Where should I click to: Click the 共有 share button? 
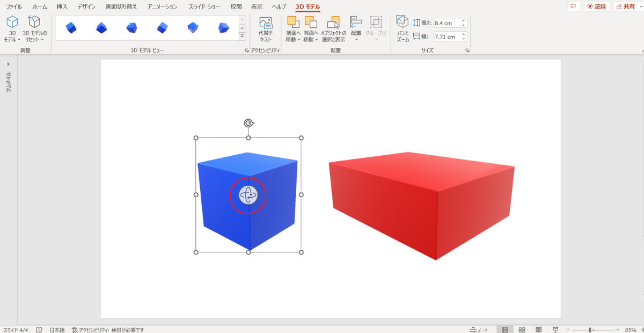point(625,6)
